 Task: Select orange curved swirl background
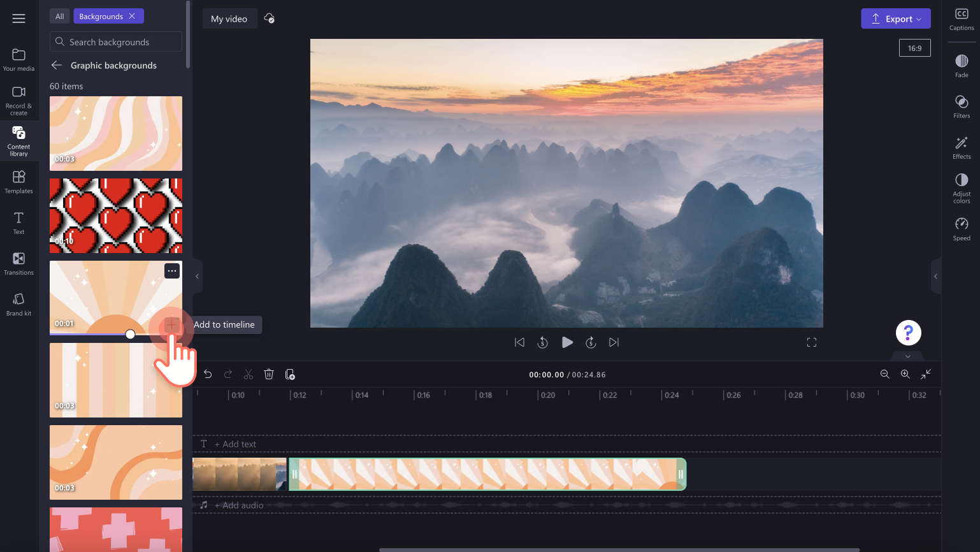[116, 462]
